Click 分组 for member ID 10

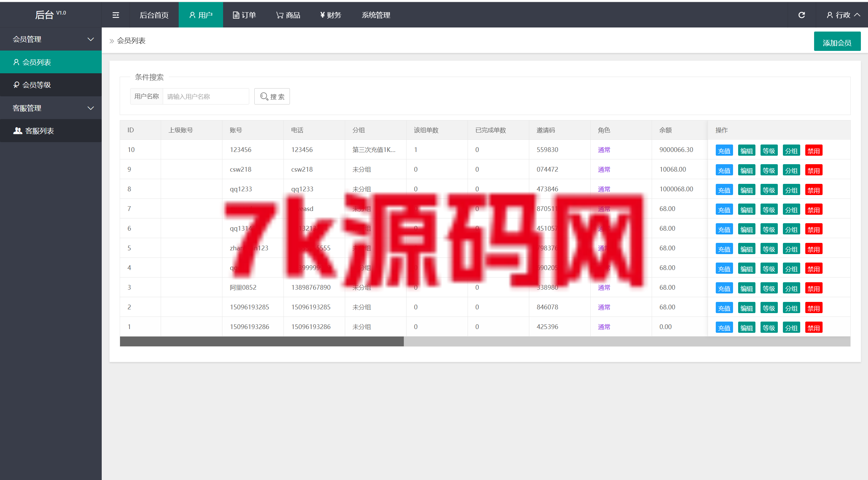(791, 151)
